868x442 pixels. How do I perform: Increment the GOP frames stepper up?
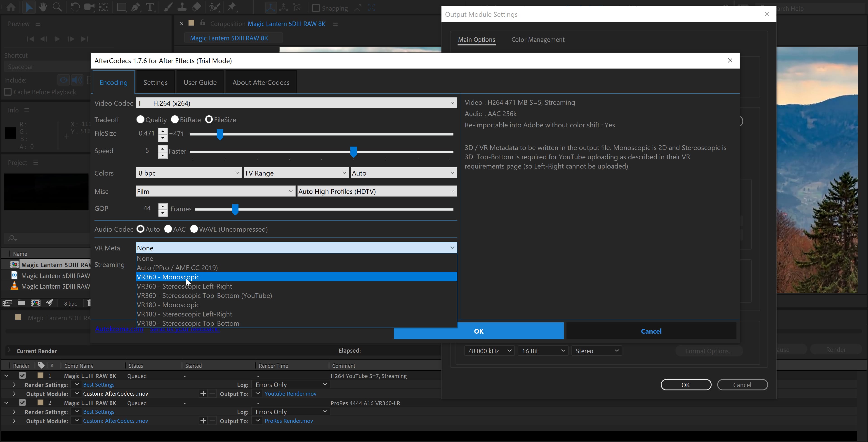click(163, 206)
